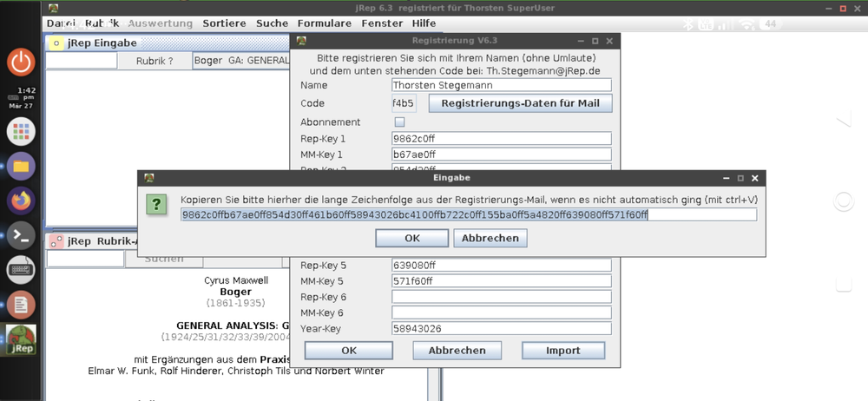Click the long registration code input field
The height and width of the screenshot is (401, 868).
pyautogui.click(x=468, y=214)
